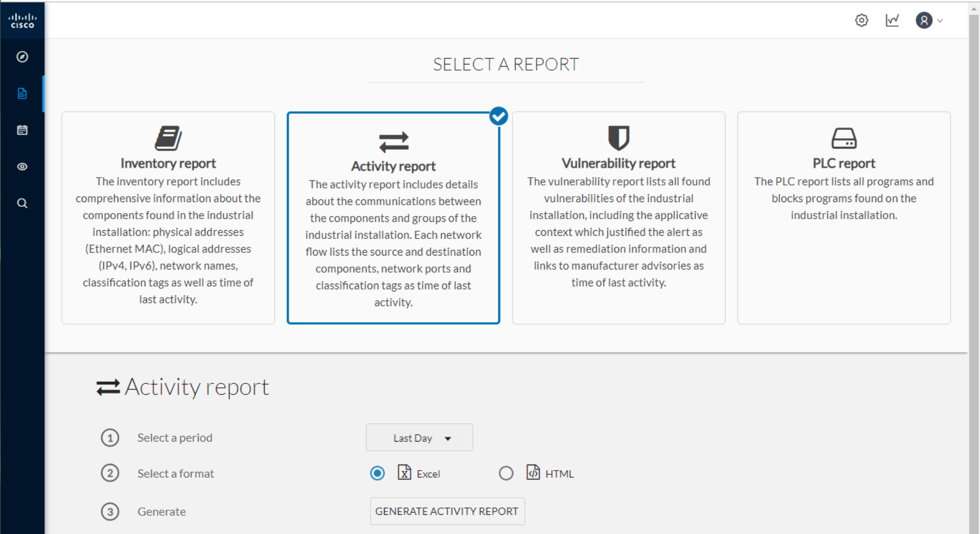Click the PLC report description text
This screenshot has width=980, height=534.
[844, 198]
